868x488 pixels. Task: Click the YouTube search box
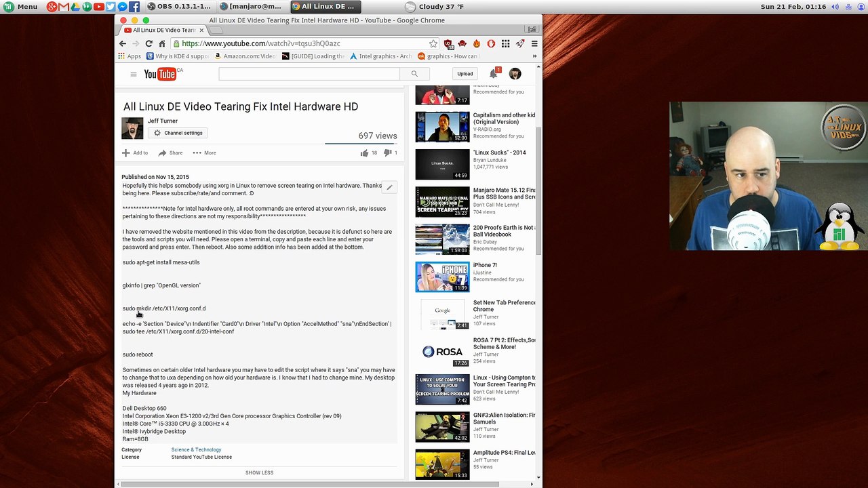point(309,74)
